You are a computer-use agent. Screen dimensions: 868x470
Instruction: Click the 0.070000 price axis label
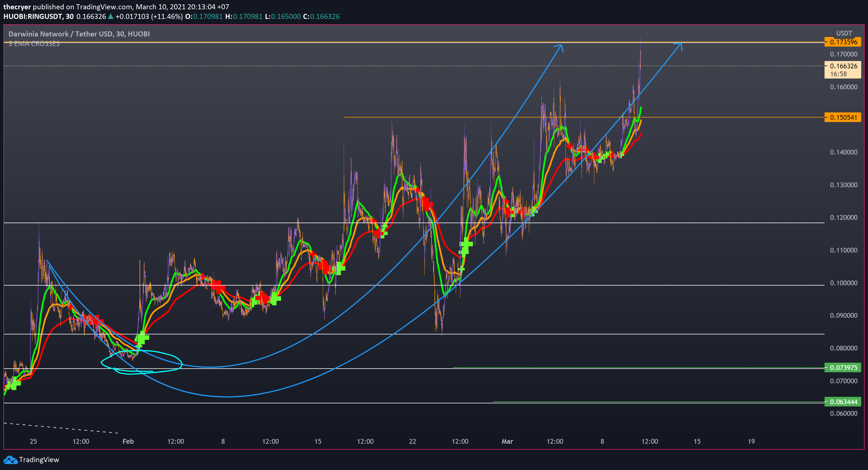(x=843, y=381)
